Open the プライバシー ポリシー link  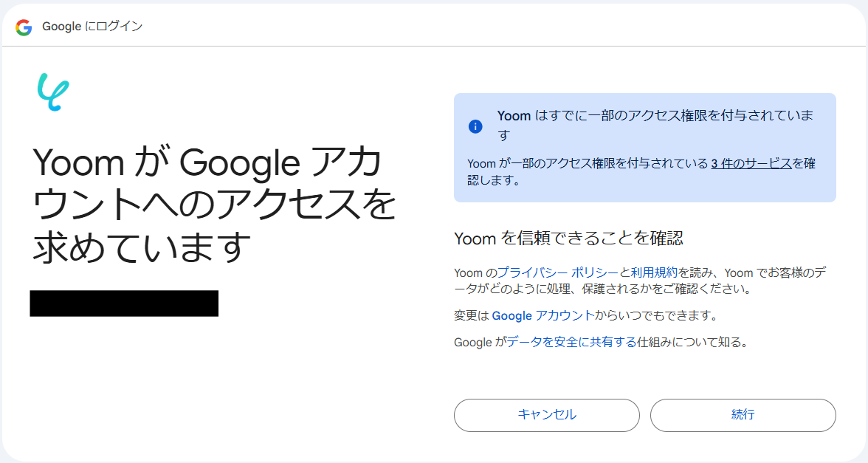coord(557,272)
